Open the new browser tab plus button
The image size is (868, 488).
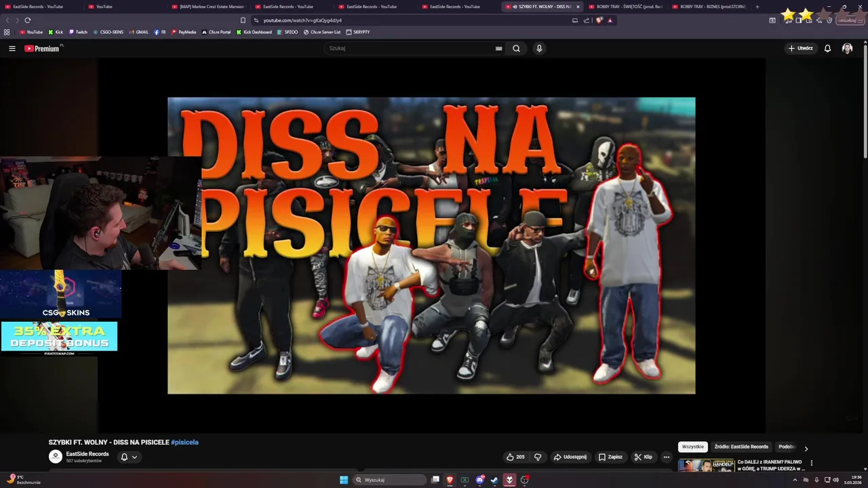pos(757,7)
